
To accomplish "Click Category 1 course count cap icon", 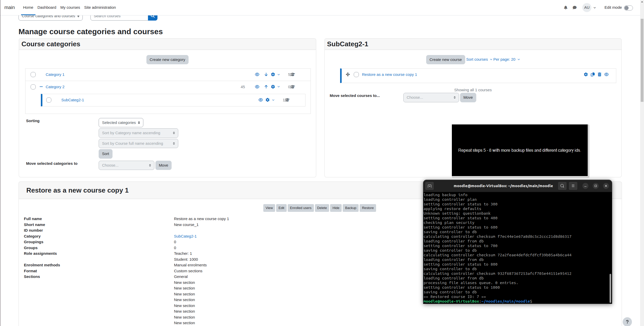I will coord(293,75).
